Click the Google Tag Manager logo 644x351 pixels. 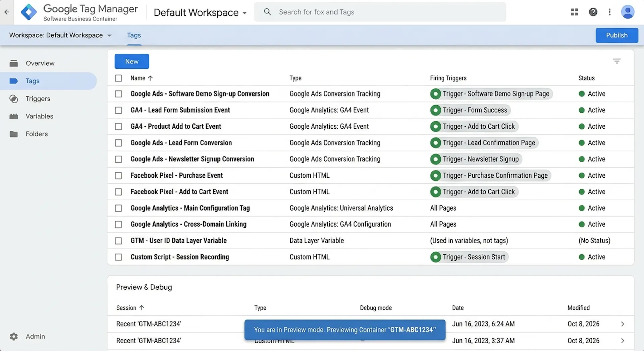click(x=29, y=12)
